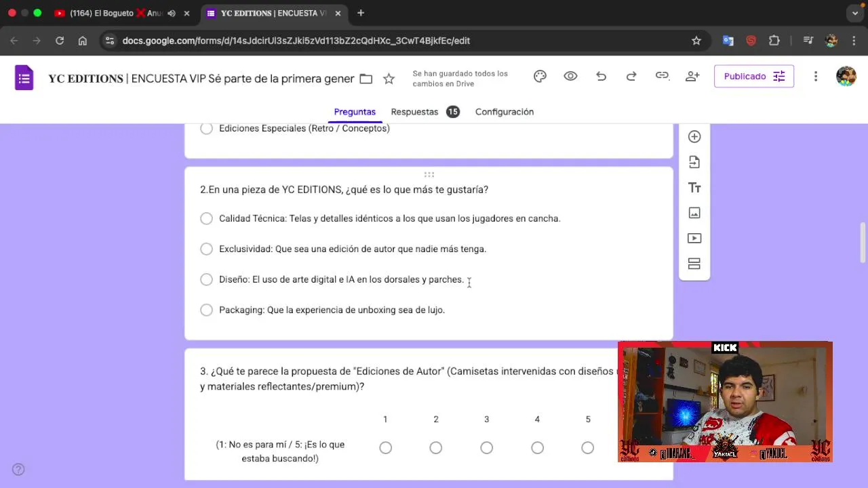Viewport: 868px width, 488px height.
Task: Bookmark this page with star icon
Action: pos(696,41)
